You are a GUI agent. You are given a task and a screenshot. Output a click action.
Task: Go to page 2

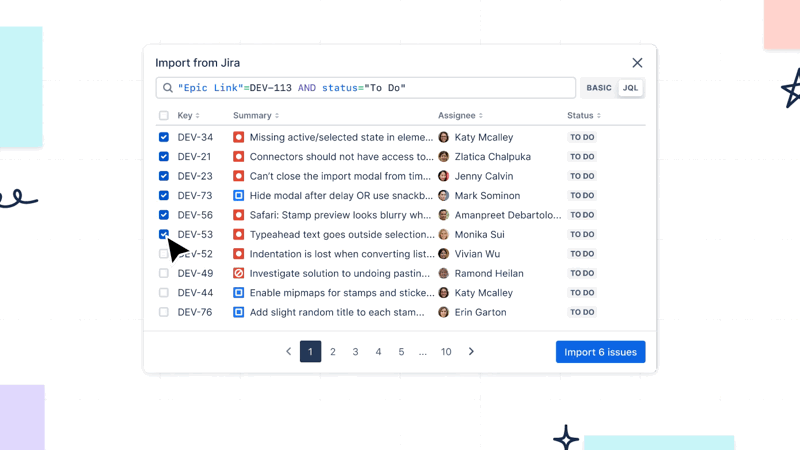click(x=333, y=352)
